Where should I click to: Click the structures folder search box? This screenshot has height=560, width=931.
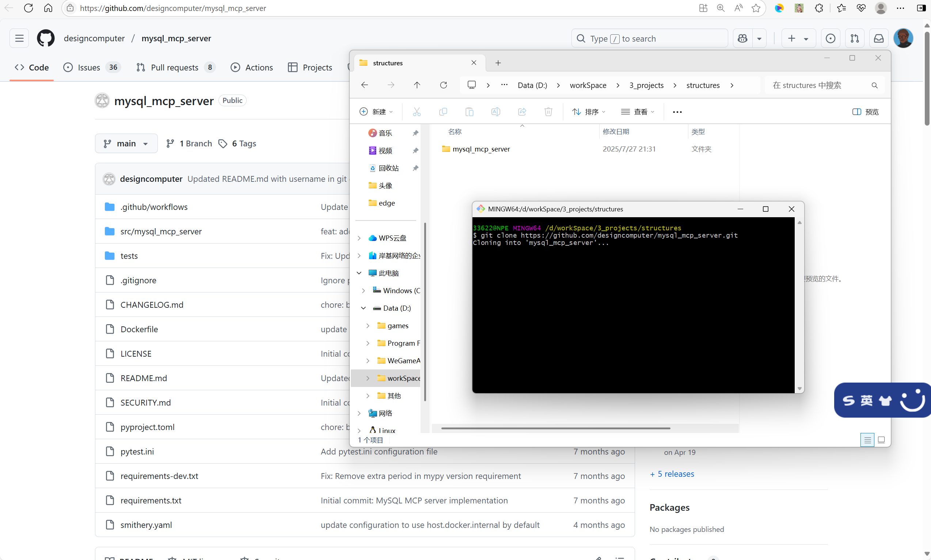click(820, 85)
